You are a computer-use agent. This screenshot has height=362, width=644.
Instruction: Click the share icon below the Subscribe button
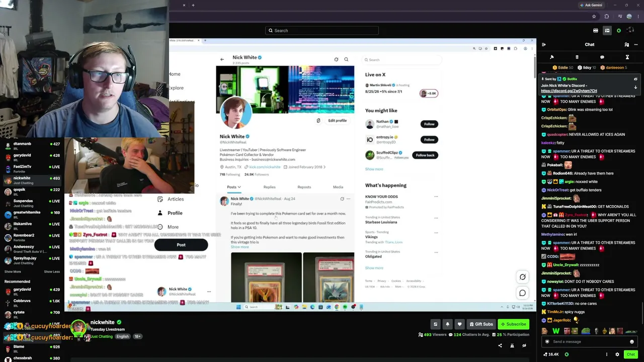[x=500, y=346]
